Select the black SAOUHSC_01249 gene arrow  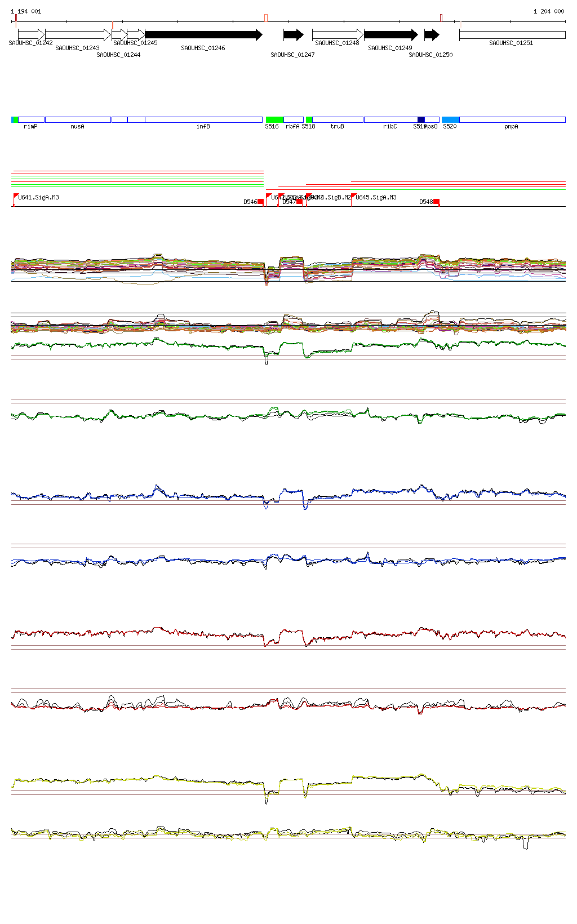pyautogui.click(x=391, y=35)
